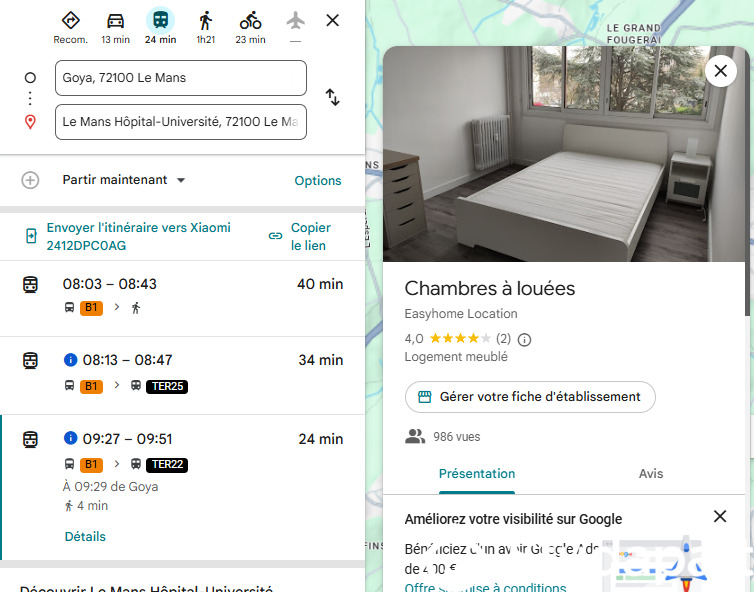754x592 pixels.
Task: Select the recommended travel mode icon
Action: (x=70, y=21)
